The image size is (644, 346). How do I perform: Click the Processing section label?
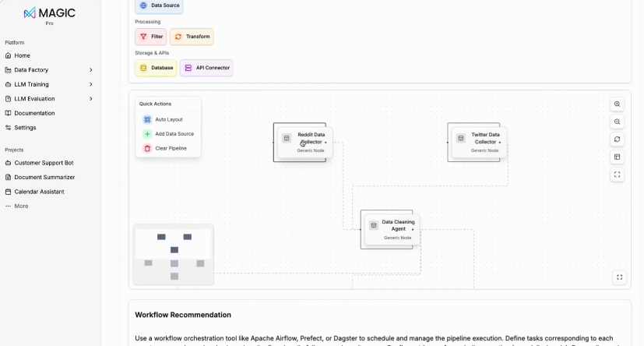tap(147, 22)
